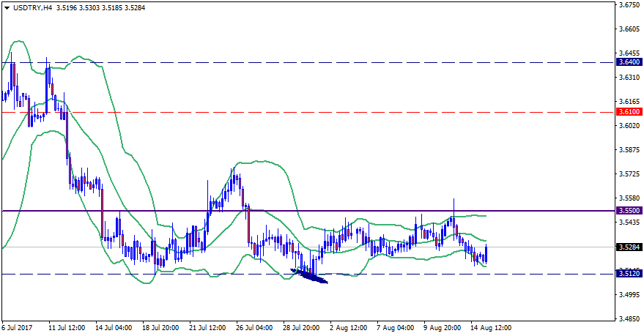The width and height of the screenshot is (644, 336).
Task: Click the blue 3.5120 price label
Action: click(x=629, y=274)
